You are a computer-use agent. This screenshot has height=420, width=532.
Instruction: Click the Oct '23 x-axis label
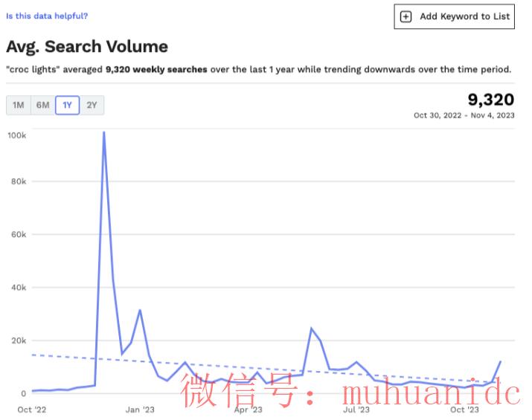(x=464, y=410)
